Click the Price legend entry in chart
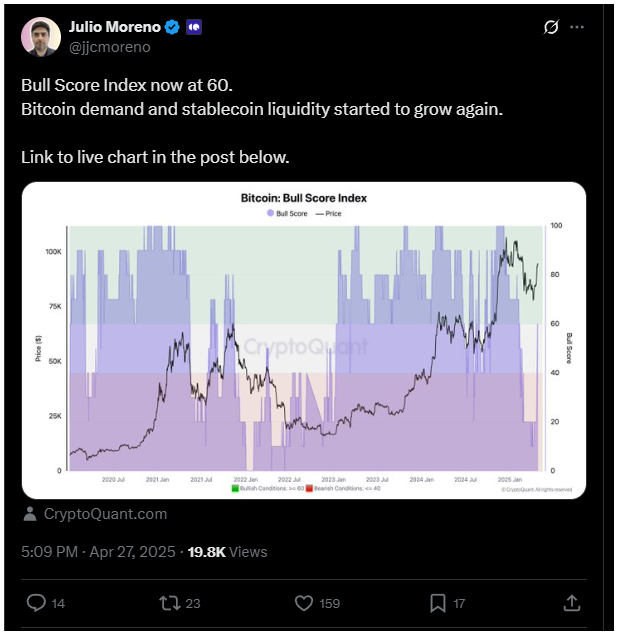The width and height of the screenshot is (618, 635). (x=328, y=213)
